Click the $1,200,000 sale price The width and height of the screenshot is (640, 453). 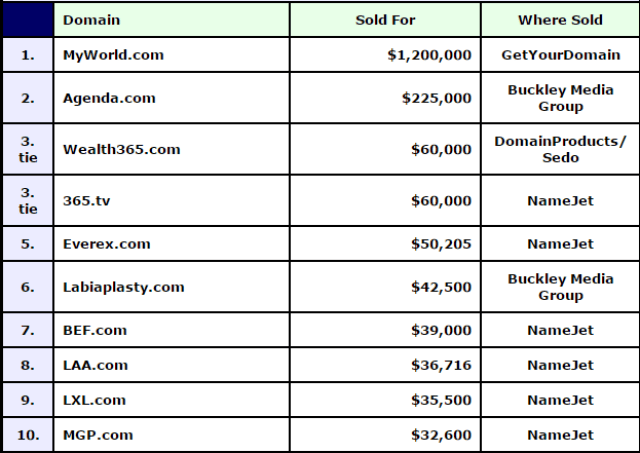coord(429,55)
